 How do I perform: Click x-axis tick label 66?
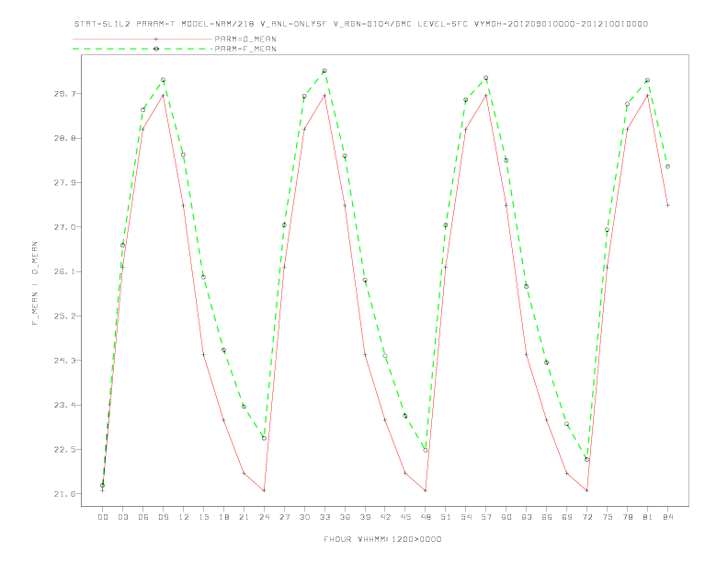(x=547, y=517)
